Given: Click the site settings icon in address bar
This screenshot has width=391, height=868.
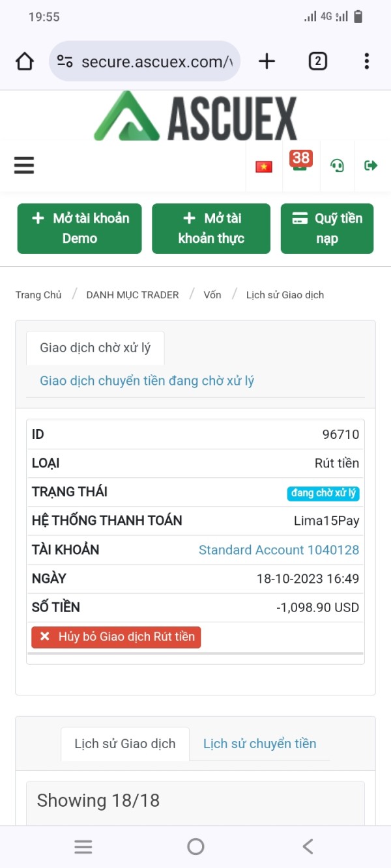Looking at the screenshot, I should 65,62.
